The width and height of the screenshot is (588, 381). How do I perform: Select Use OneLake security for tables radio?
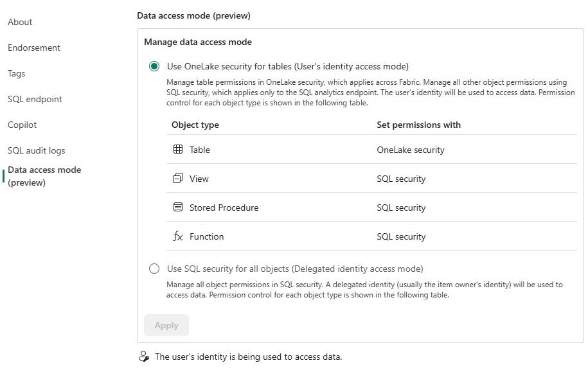click(x=154, y=66)
